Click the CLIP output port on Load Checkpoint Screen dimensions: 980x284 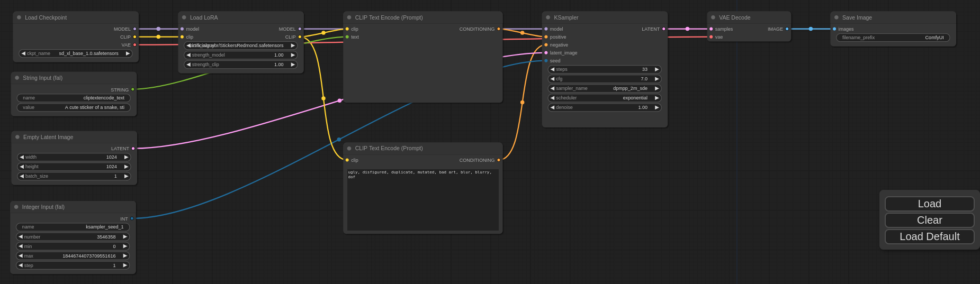tap(134, 37)
